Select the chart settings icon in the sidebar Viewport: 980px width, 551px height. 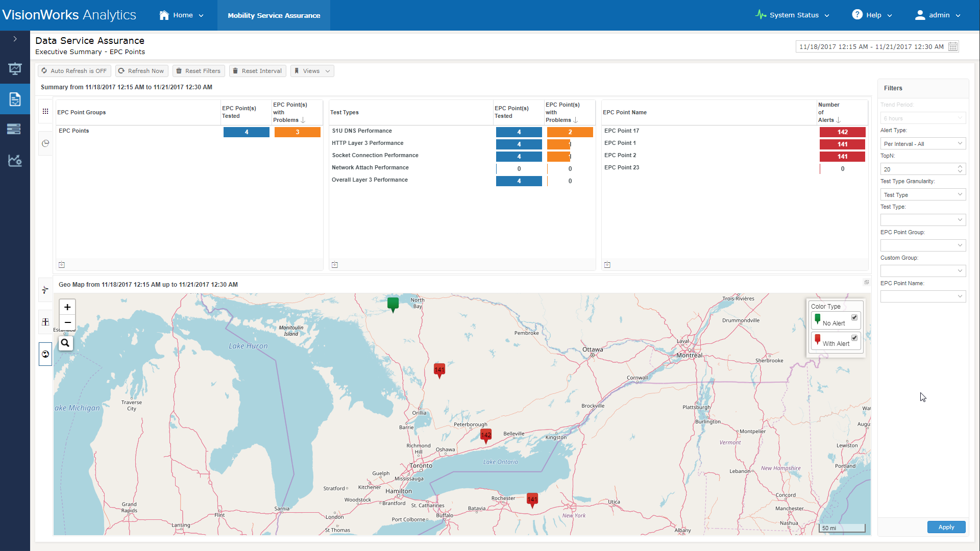click(15, 161)
